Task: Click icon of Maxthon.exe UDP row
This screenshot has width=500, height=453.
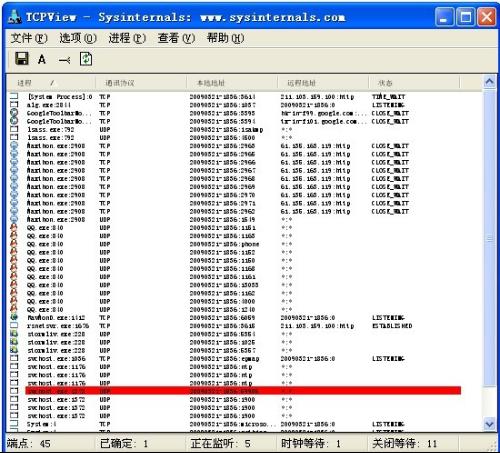Action: pyautogui.click(x=14, y=219)
